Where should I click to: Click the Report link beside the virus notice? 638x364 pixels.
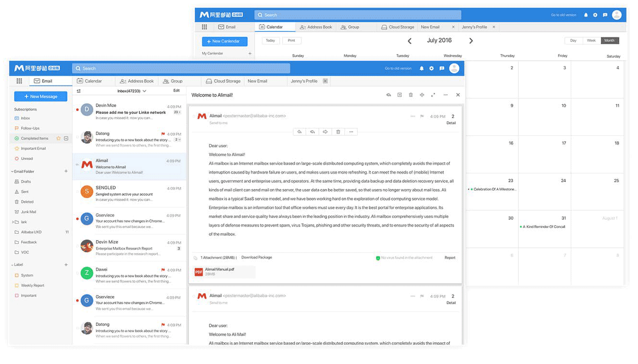click(450, 257)
